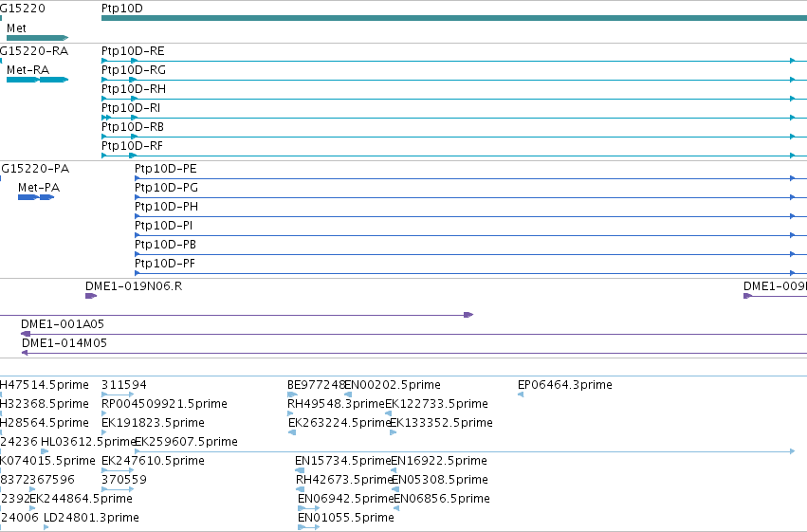Select the Ptp10D-PH protein label
The image size is (807, 532).
click(x=166, y=207)
